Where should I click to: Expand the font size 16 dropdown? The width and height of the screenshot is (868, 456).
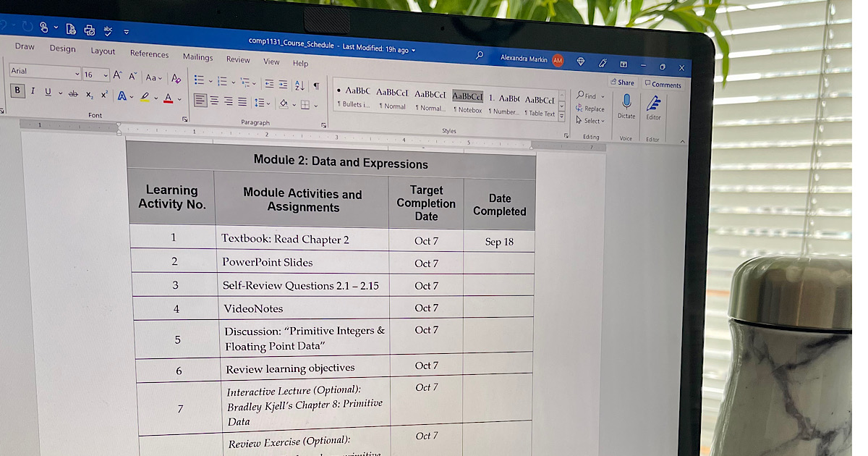[x=106, y=75]
